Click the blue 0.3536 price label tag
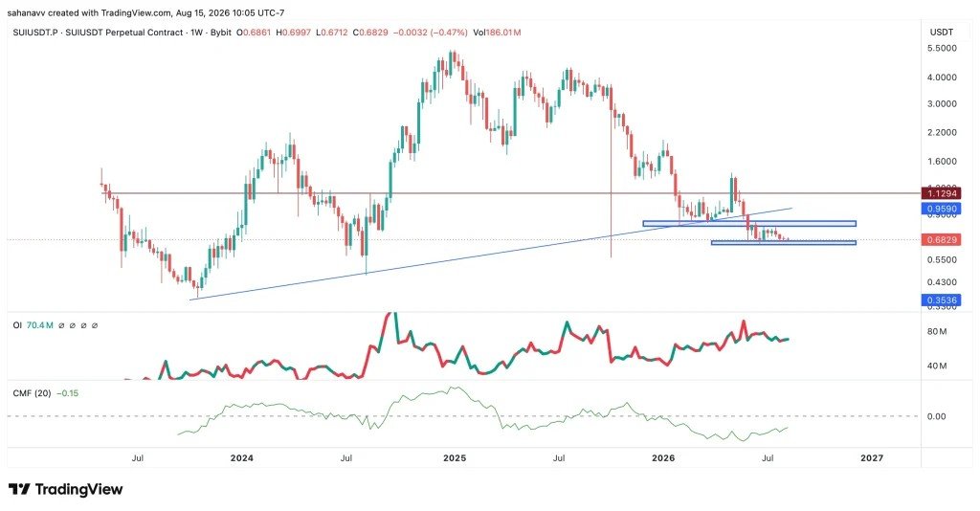The height and width of the screenshot is (511, 980). (x=941, y=300)
